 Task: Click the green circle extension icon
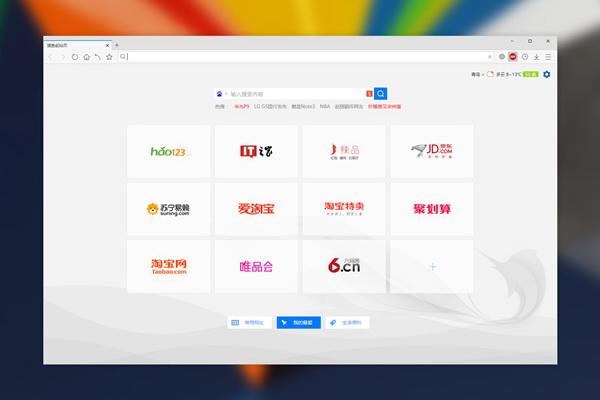click(502, 57)
